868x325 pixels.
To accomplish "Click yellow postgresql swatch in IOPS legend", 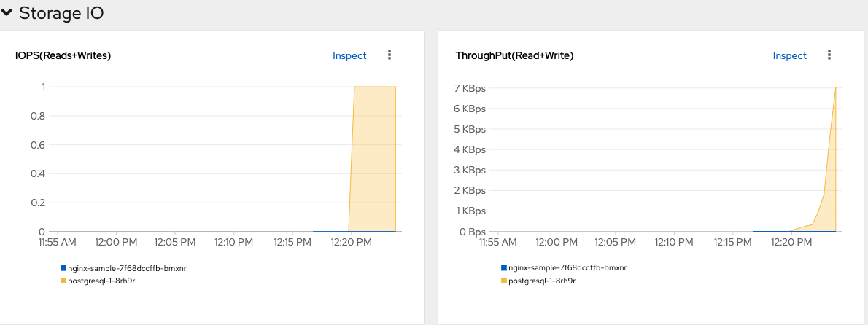I will tap(63, 281).
